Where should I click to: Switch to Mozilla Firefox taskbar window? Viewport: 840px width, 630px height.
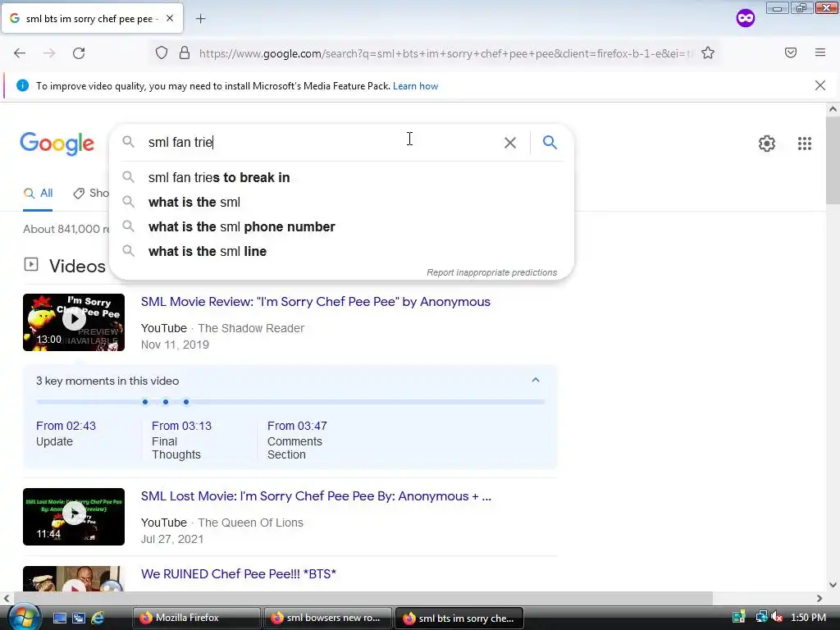(x=196, y=618)
